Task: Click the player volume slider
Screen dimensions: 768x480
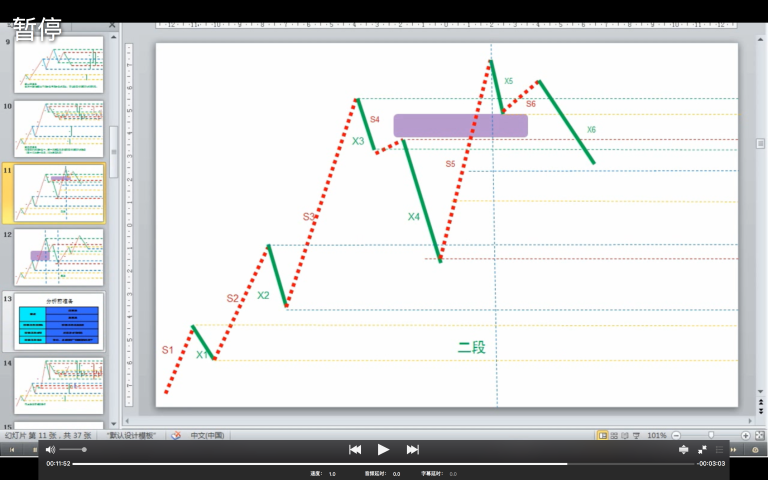Action: pyautogui.click(x=72, y=450)
